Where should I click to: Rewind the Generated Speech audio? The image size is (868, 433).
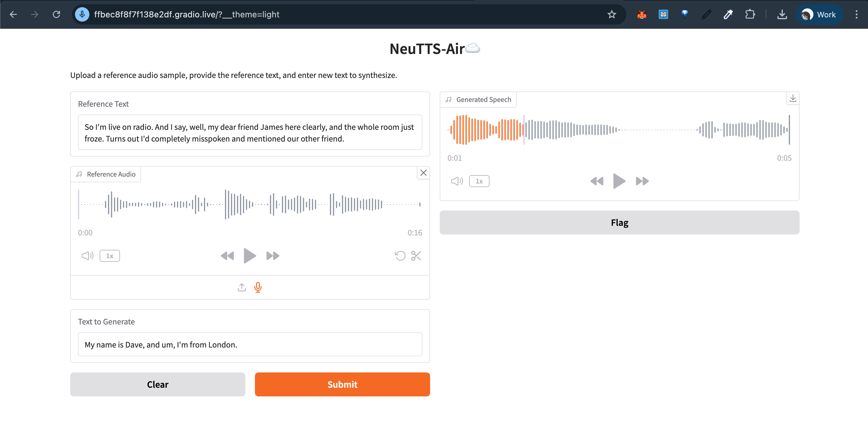coord(597,181)
